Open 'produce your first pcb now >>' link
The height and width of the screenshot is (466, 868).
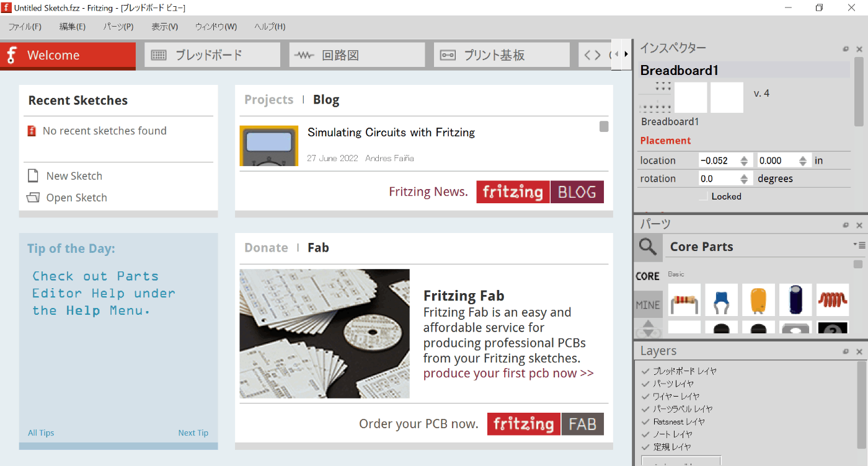coord(508,373)
